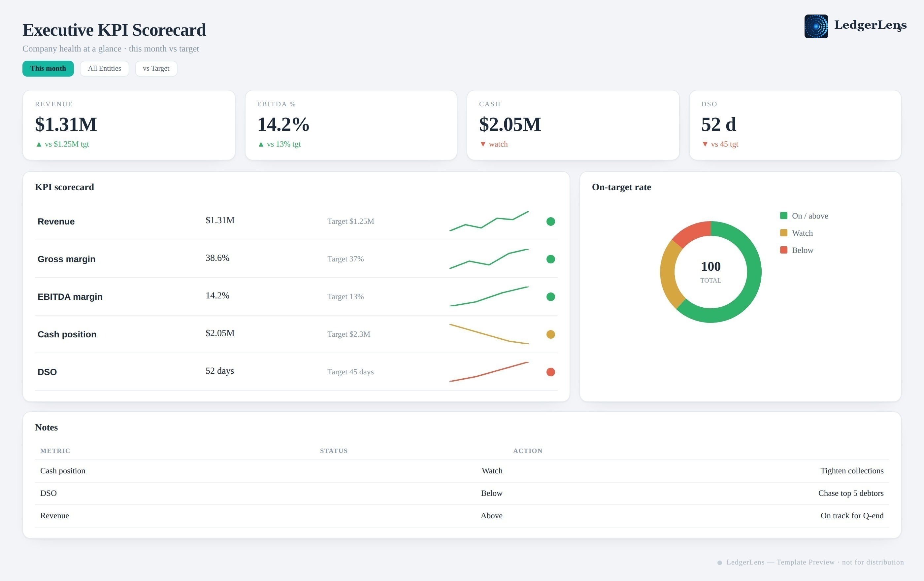Open the Revenue $1.31M summary card
Image resolution: width=924 pixels, height=581 pixels.
point(129,125)
